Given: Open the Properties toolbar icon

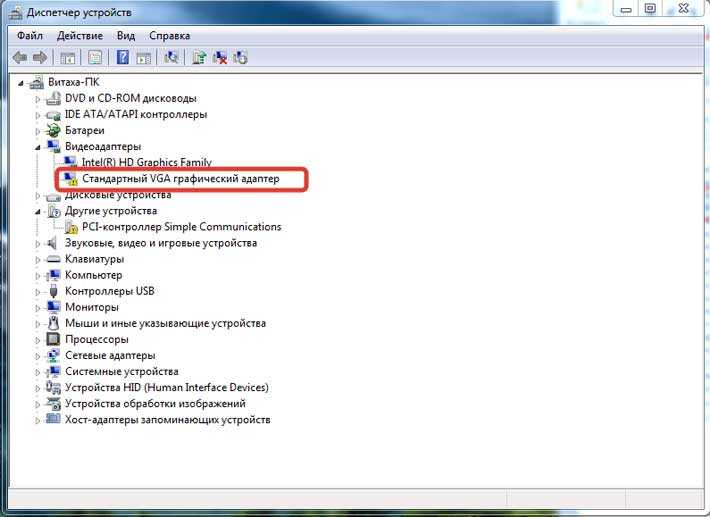Looking at the screenshot, I should (x=95, y=57).
